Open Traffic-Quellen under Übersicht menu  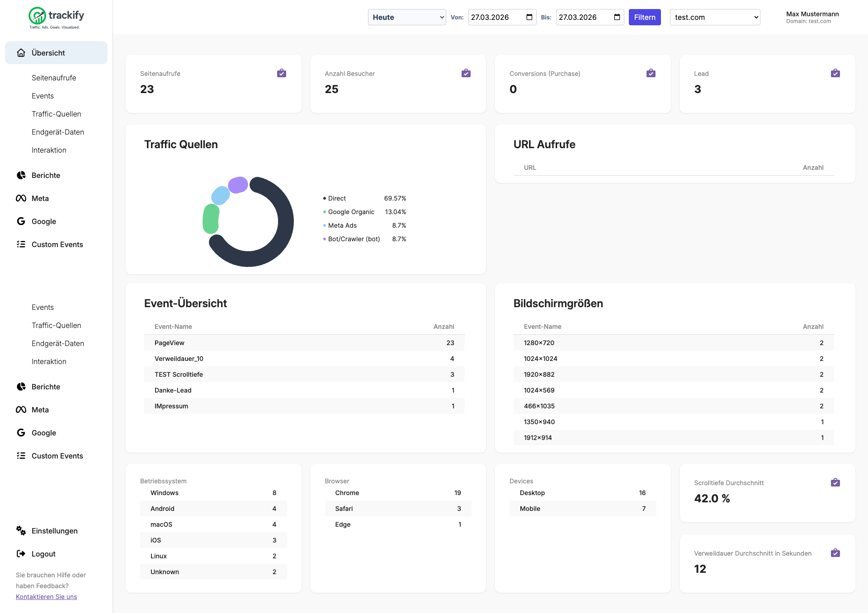(x=56, y=114)
